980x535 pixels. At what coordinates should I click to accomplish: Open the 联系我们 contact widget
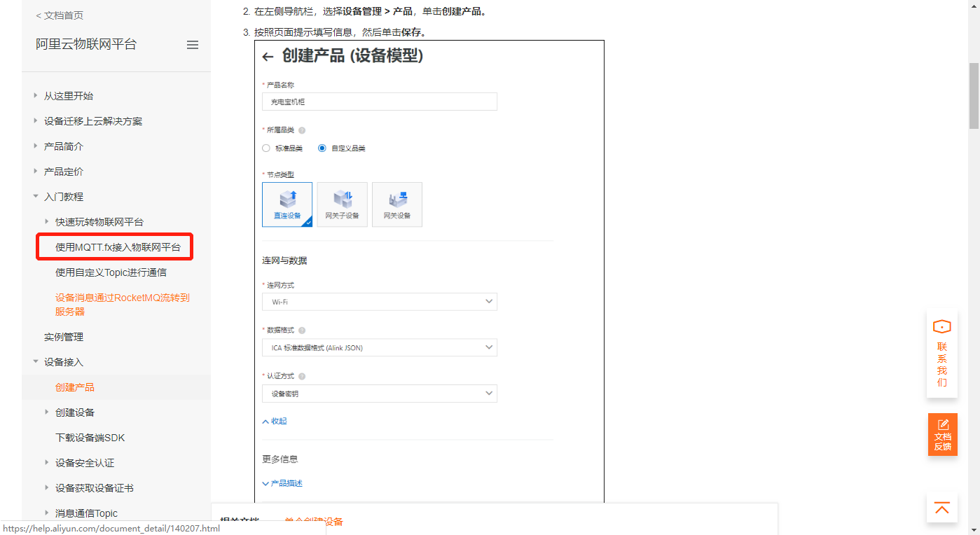[942, 354]
